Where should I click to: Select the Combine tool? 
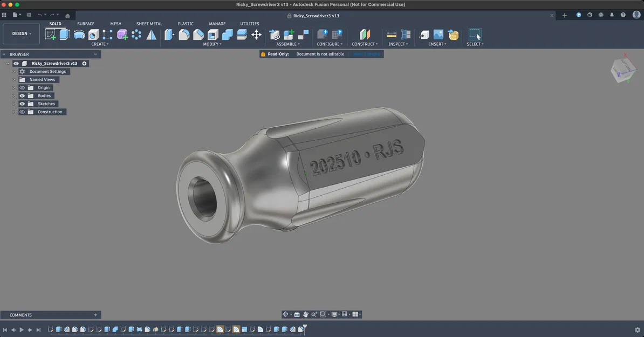point(227,35)
